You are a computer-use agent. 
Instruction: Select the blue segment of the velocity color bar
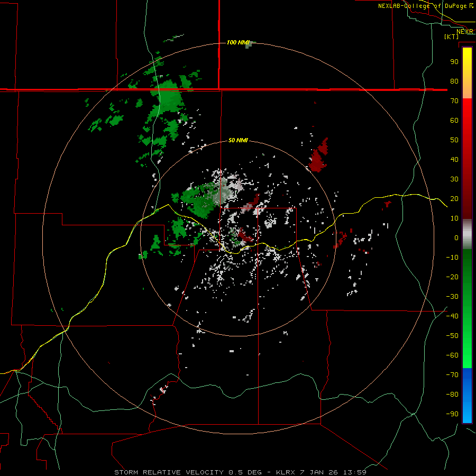pyautogui.click(x=467, y=395)
